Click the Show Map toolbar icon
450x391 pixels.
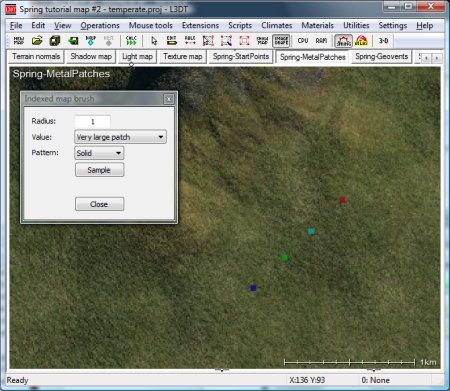click(262, 41)
